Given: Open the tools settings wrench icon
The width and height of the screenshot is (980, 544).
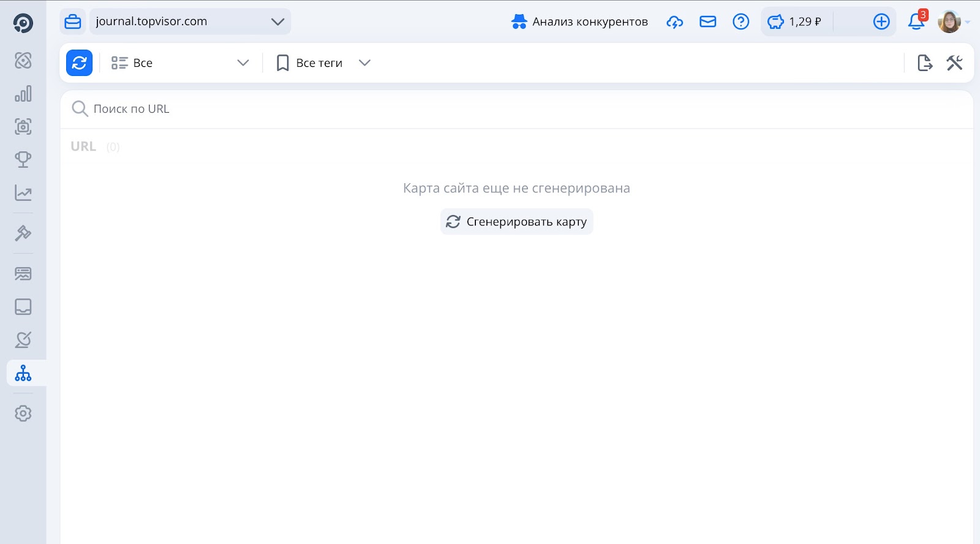Looking at the screenshot, I should click(954, 62).
